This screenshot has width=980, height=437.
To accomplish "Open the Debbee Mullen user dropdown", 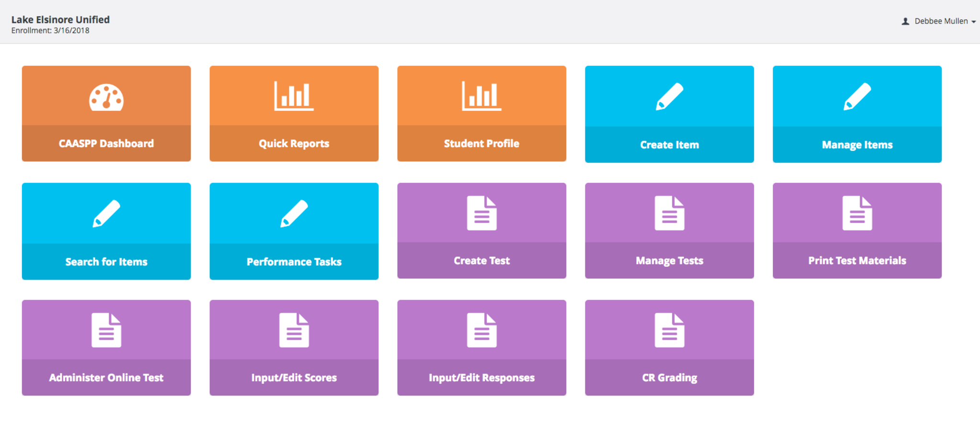I will [941, 21].
